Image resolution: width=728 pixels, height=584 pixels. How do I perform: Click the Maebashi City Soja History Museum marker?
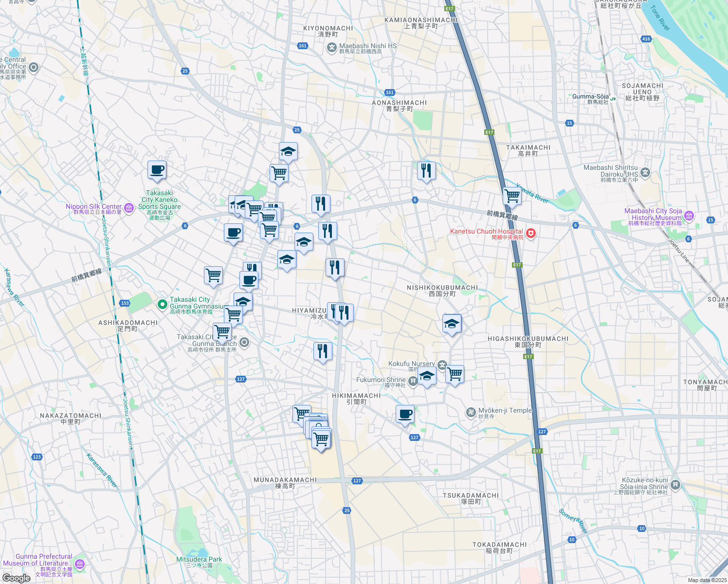688,216
